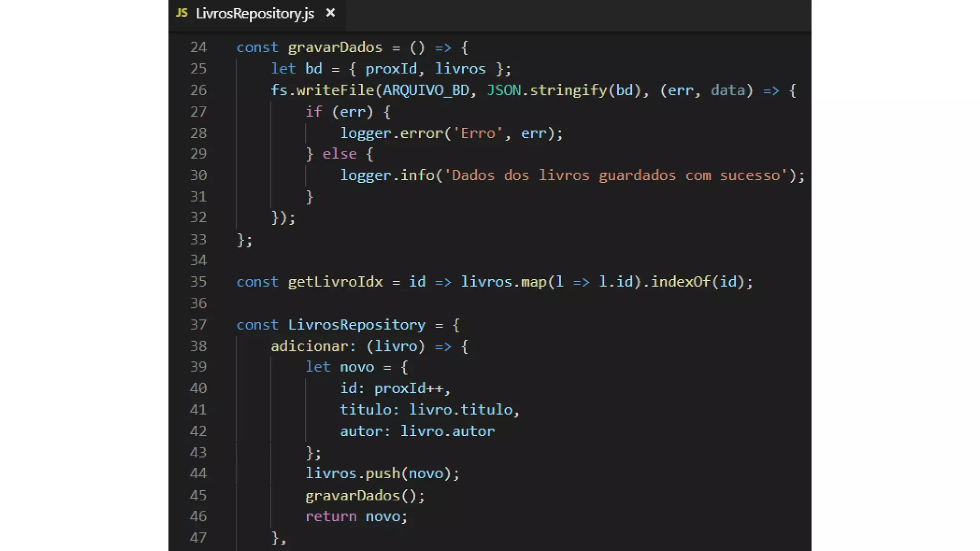Screen dimensions: 980x551
Task: Click the 'Erro' string literal
Action: (x=478, y=133)
